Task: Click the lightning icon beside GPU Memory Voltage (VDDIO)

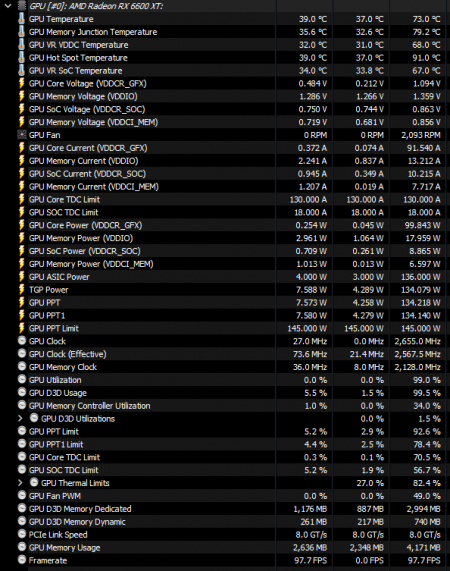Action: pyautogui.click(x=21, y=96)
